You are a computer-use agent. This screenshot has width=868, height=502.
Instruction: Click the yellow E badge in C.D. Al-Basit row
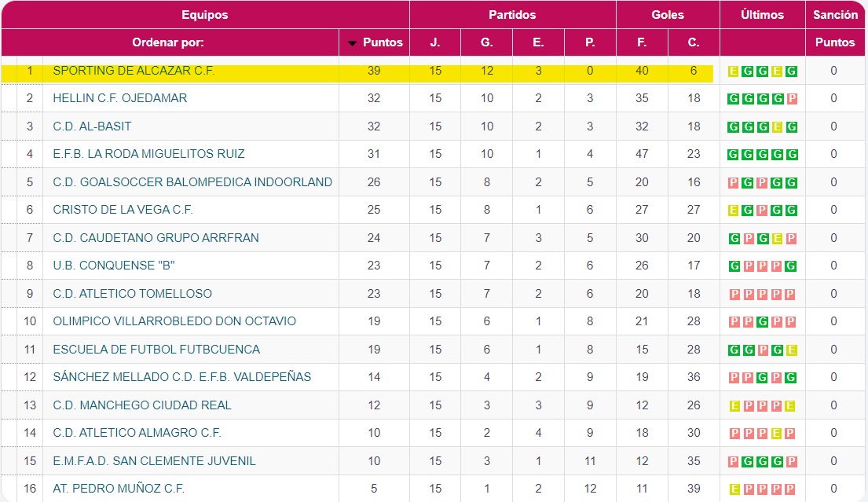[778, 126]
